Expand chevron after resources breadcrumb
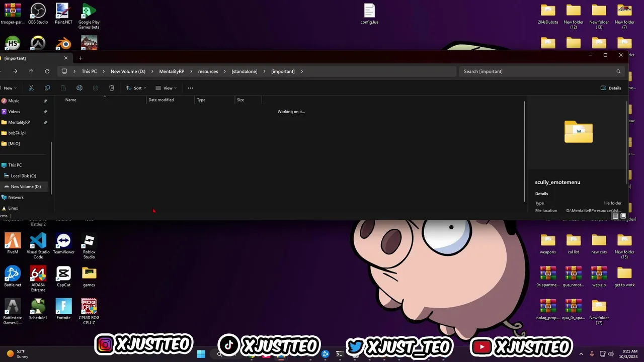 coord(225,71)
